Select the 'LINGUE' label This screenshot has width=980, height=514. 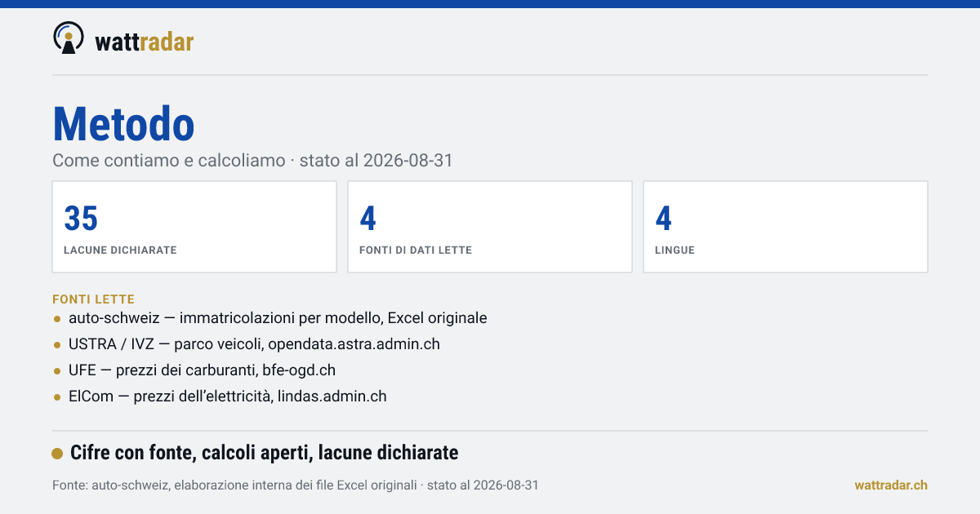(675, 250)
